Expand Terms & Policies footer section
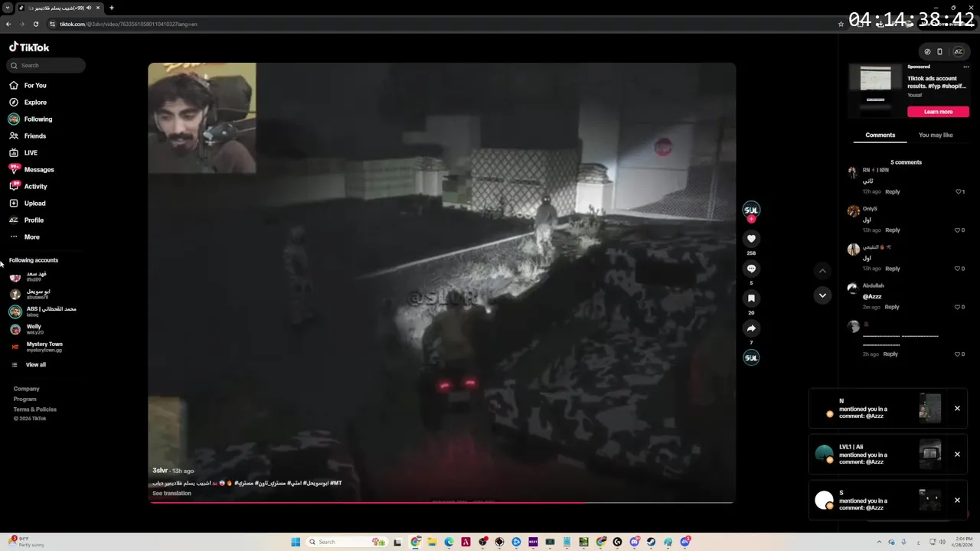 pyautogui.click(x=35, y=409)
